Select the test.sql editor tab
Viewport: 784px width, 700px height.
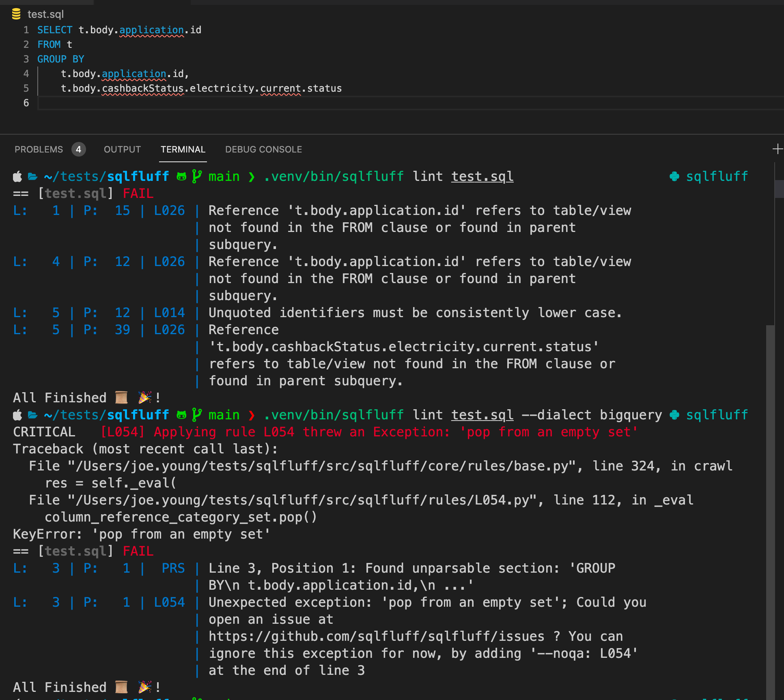46,14
